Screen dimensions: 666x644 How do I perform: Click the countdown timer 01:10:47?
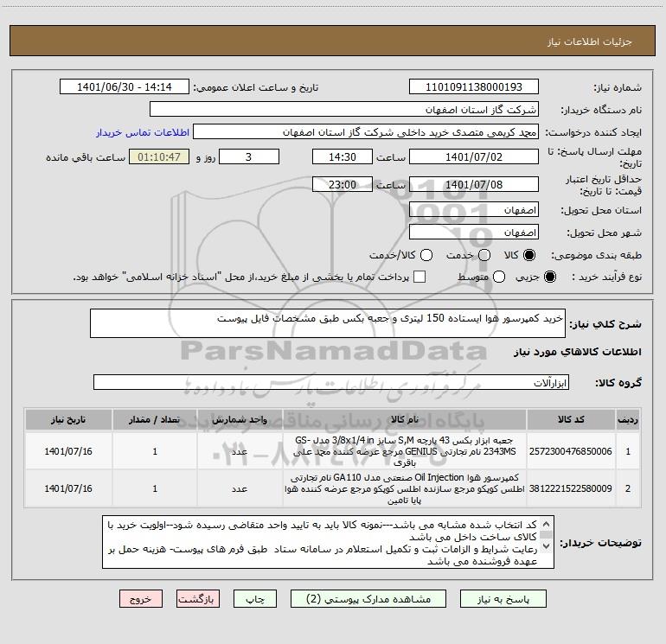159,156
